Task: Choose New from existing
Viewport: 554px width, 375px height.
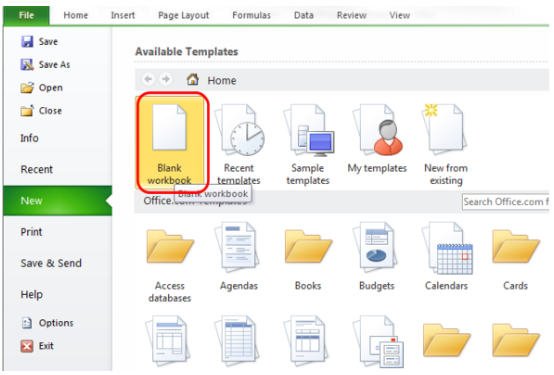Action: (x=446, y=144)
